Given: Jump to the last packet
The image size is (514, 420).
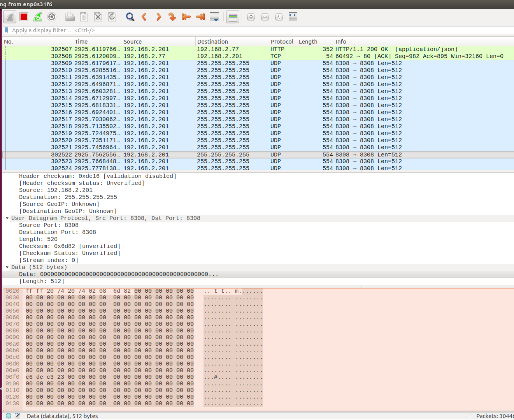Looking at the screenshot, I should 200,17.
